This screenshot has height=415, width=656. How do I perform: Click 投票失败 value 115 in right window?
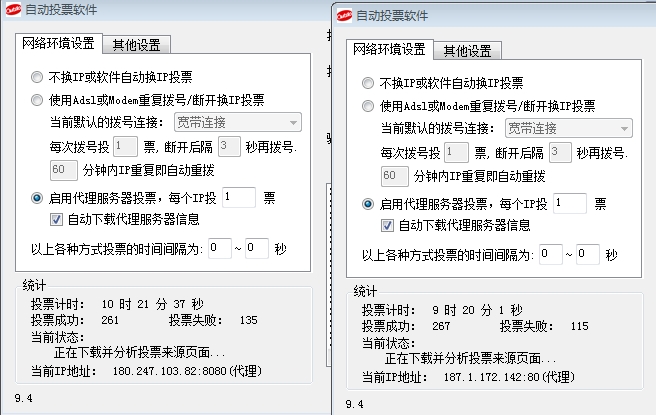point(579,326)
